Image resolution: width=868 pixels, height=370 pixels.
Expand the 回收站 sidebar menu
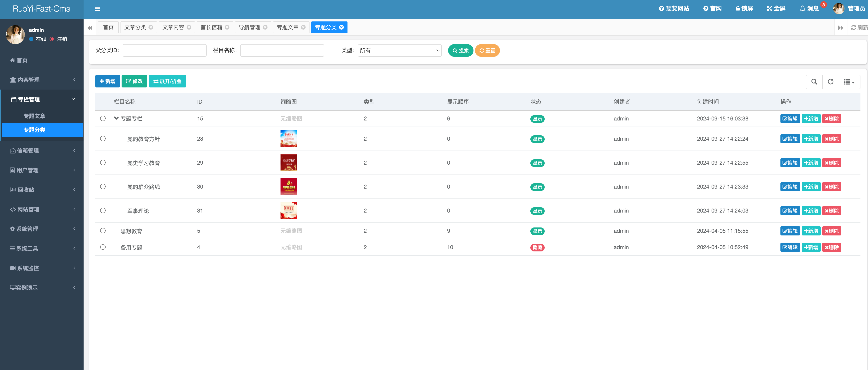[x=42, y=190]
